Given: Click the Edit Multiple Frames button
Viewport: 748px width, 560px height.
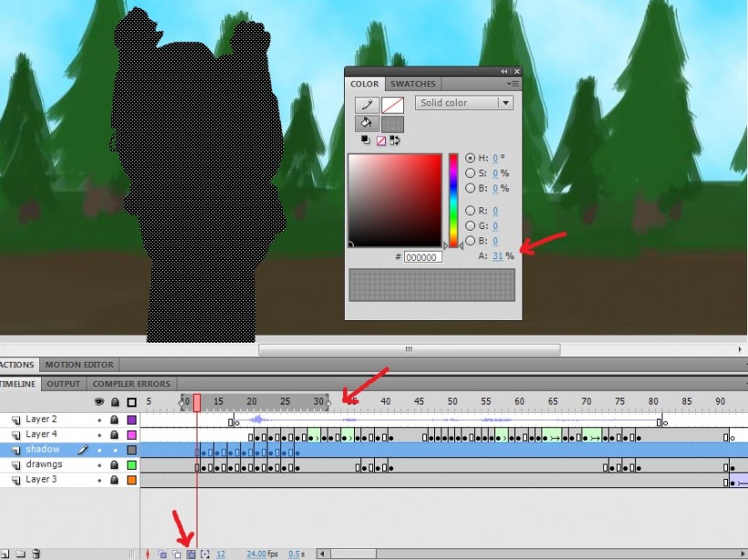Looking at the screenshot, I should (191, 554).
